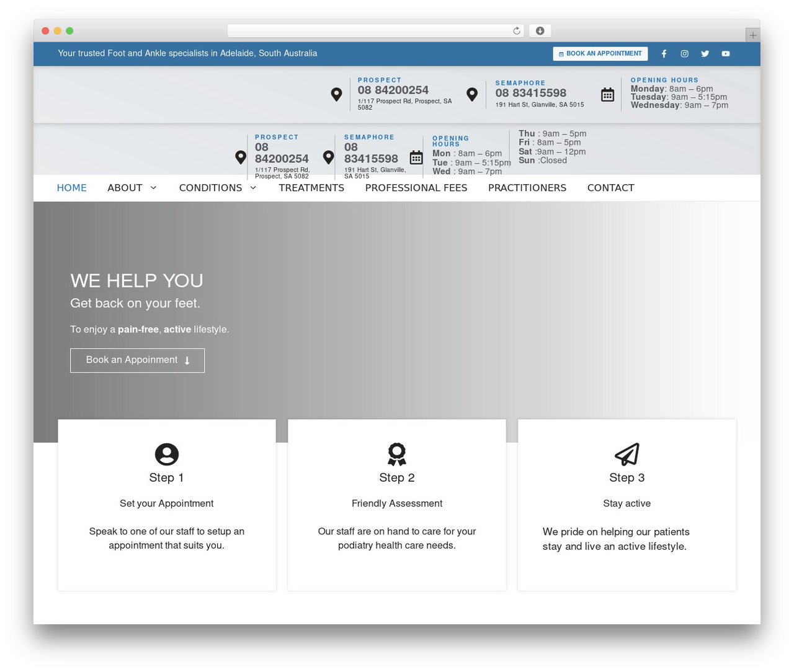Open the Facebook social icon
Viewport: 794px width, 672px height.
[664, 54]
